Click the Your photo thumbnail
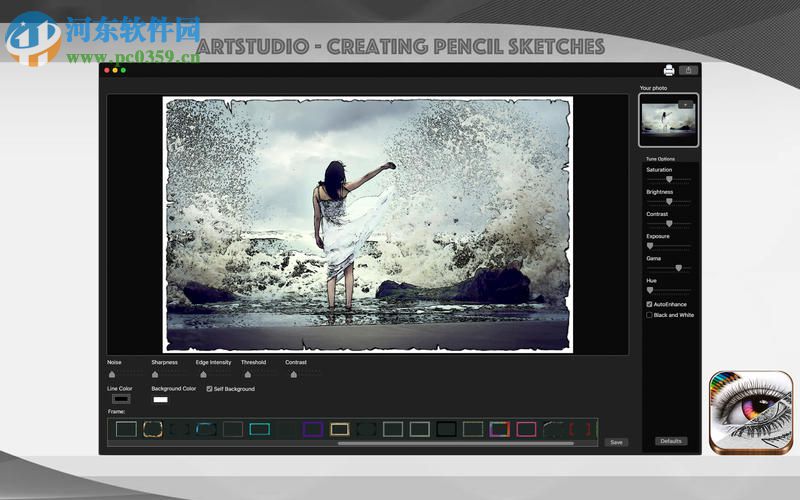Viewport: 800px width, 500px height. pos(668,120)
